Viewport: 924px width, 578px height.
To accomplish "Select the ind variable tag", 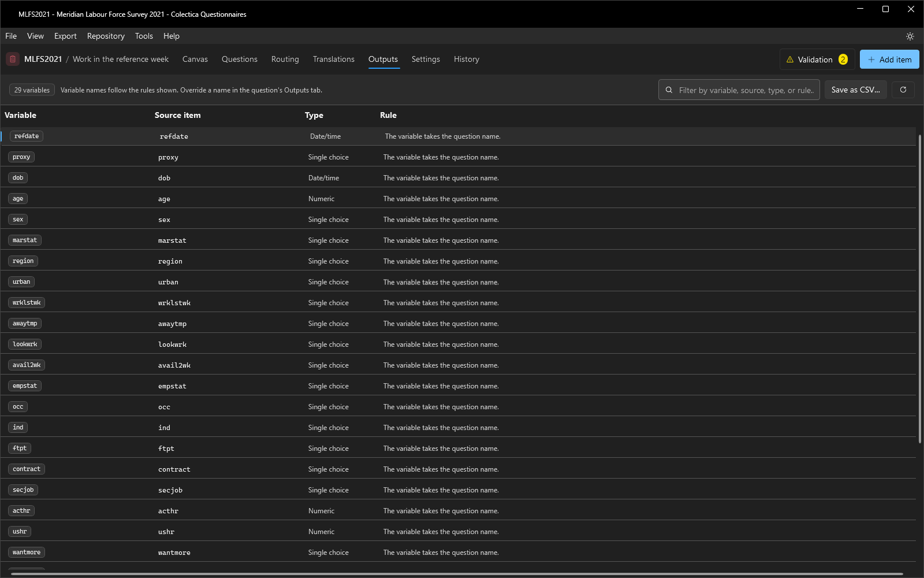I will [x=18, y=428].
